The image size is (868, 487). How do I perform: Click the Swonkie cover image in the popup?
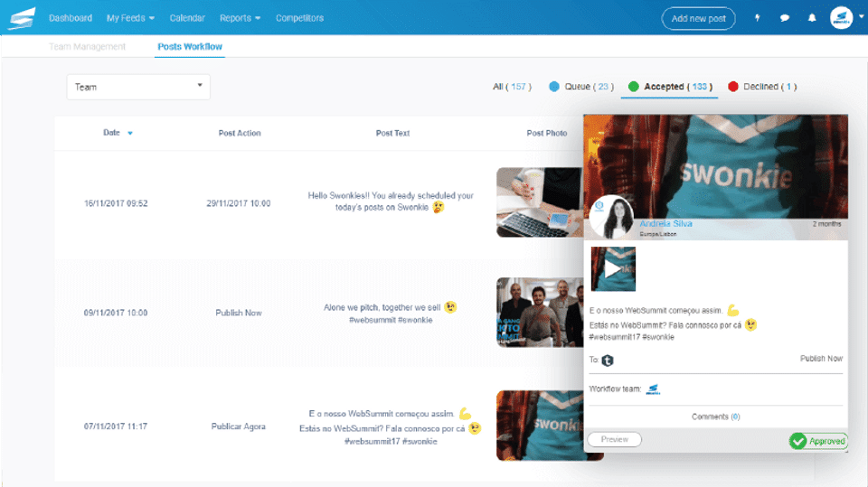pyautogui.click(x=715, y=166)
